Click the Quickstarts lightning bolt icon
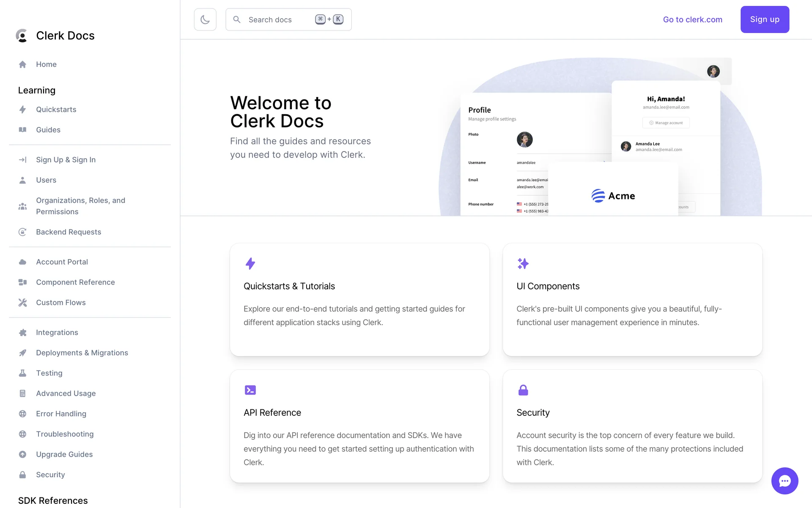The height and width of the screenshot is (508, 812). pyautogui.click(x=23, y=110)
